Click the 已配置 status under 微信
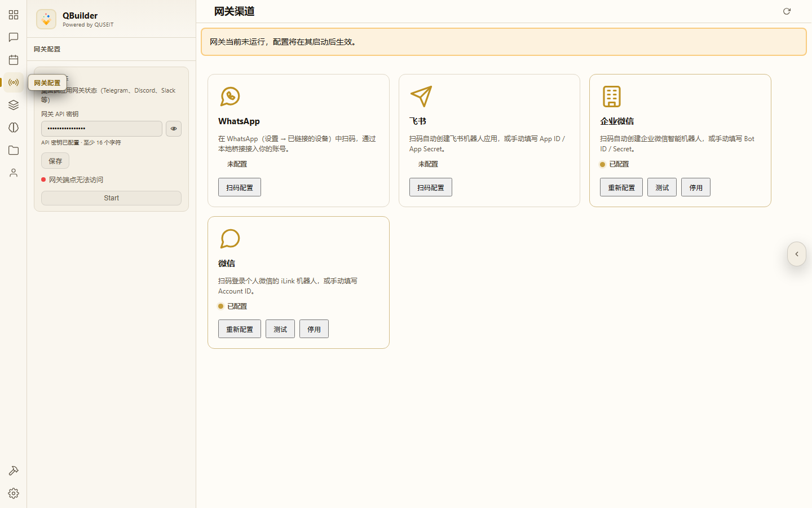 [237, 306]
